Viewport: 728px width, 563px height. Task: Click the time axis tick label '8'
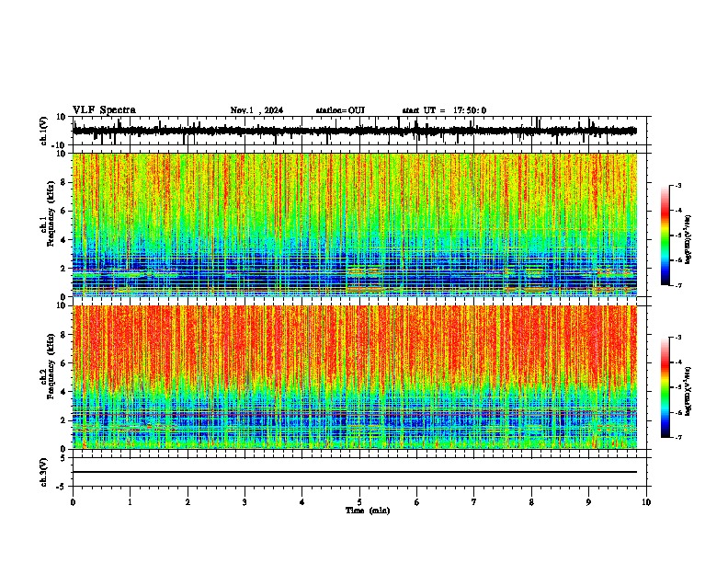coord(531,502)
